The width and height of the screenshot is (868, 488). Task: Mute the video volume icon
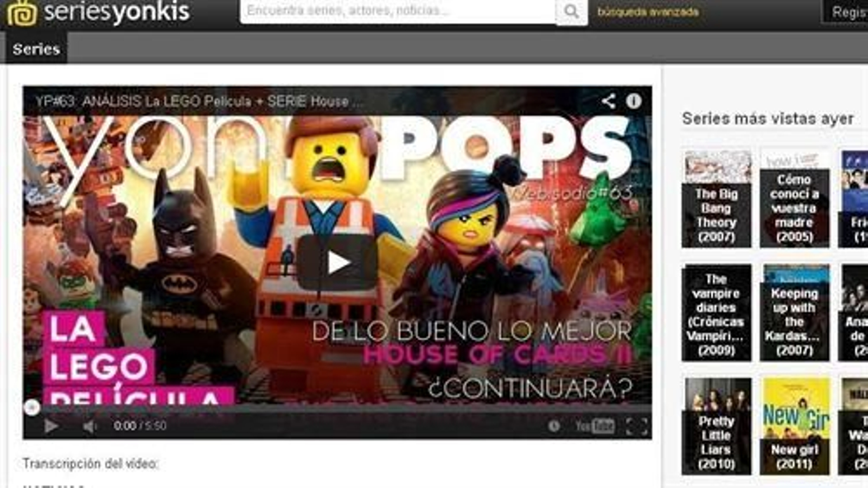click(x=89, y=427)
